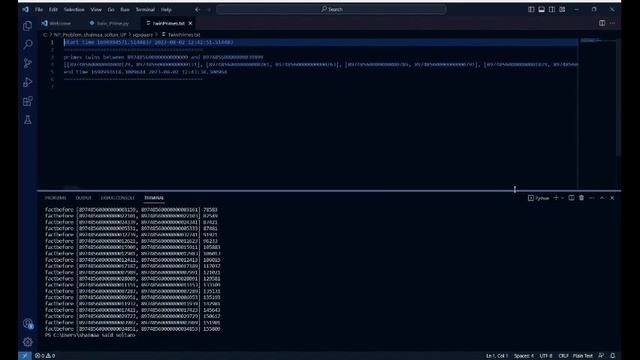Click the 'primes twins between' line in editor
The width and height of the screenshot is (640, 360).
164,57
